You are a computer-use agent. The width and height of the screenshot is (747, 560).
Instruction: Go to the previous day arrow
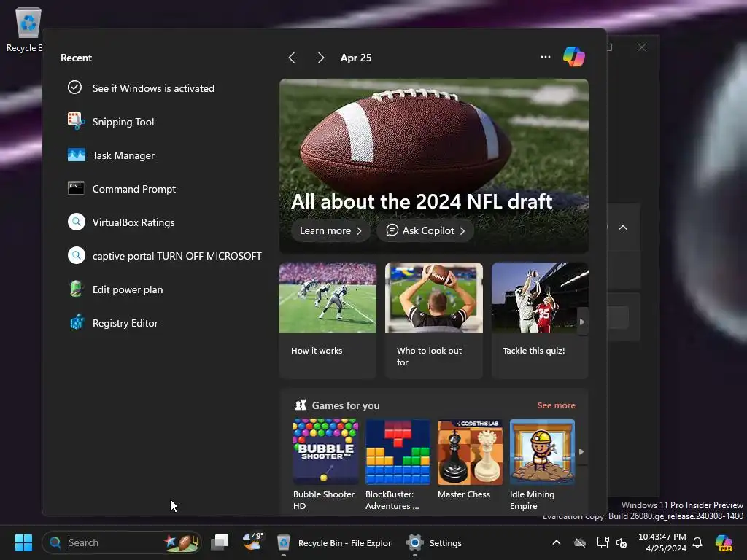292,58
